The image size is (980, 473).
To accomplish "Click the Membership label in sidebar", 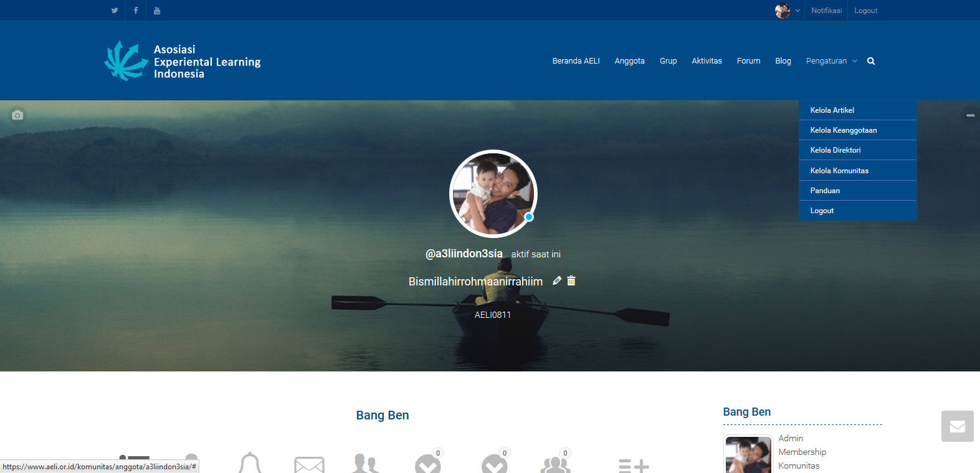I will (x=802, y=452).
